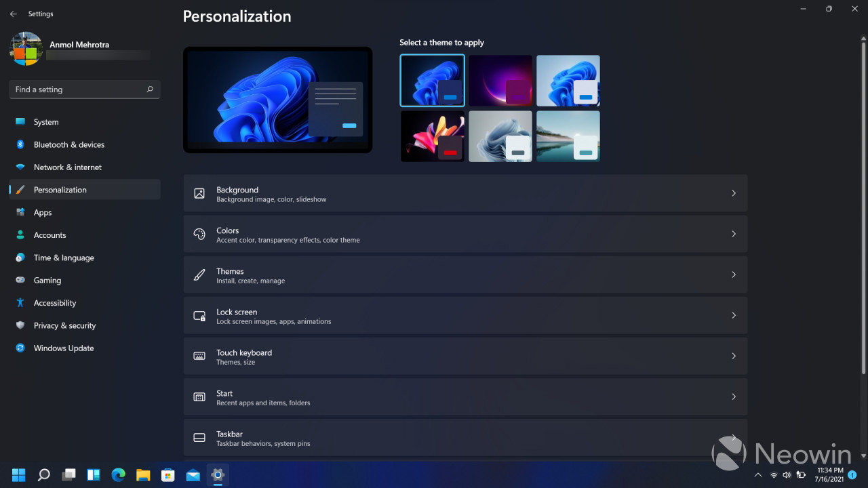Expand the Colors row chevron
The image size is (868, 488).
tap(734, 234)
